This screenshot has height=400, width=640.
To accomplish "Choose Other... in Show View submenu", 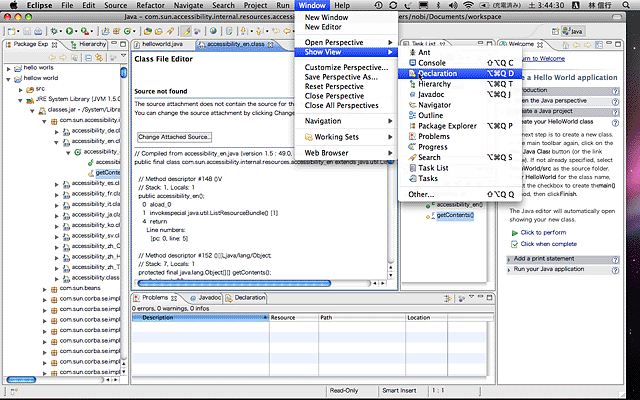I will pyautogui.click(x=460, y=194).
